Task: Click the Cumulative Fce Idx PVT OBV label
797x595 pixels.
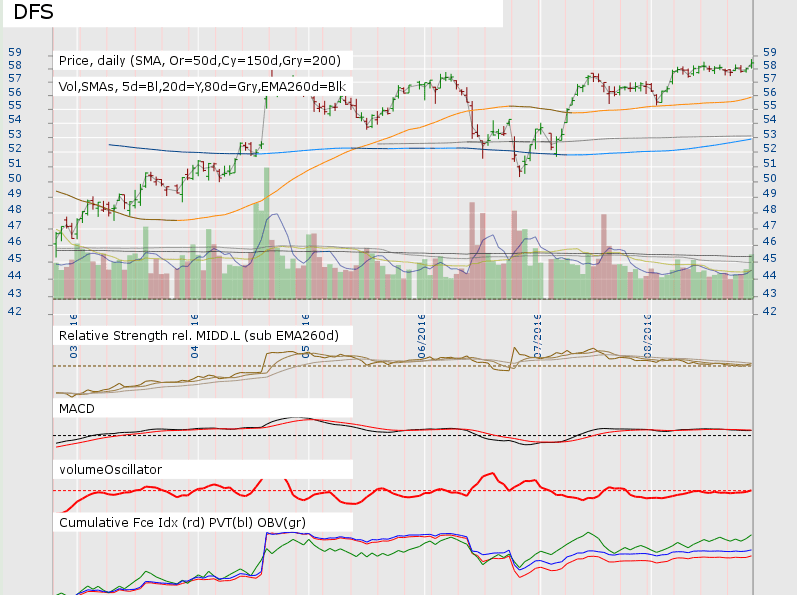Action: [x=182, y=523]
